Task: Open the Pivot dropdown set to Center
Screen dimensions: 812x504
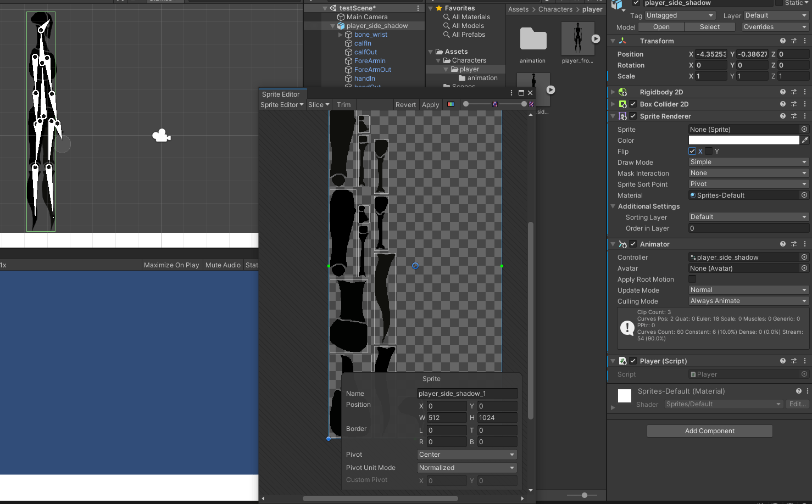Action: pyautogui.click(x=466, y=455)
